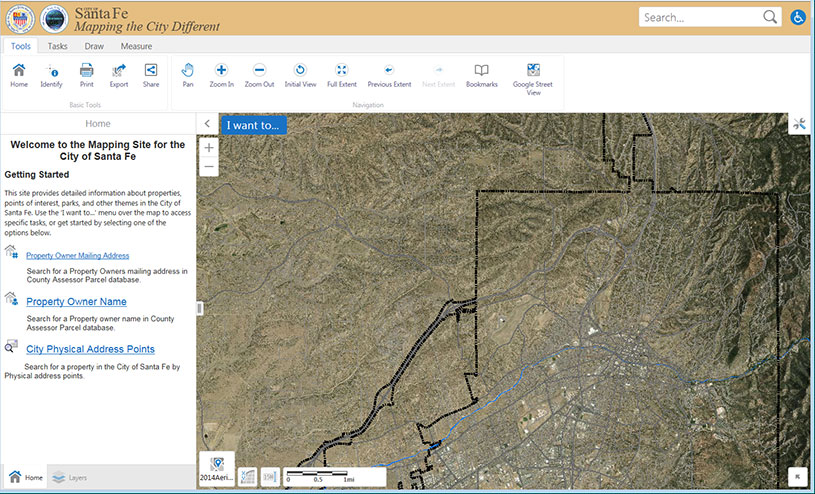Select the Zoom Out tool in the ribbon

259,75
